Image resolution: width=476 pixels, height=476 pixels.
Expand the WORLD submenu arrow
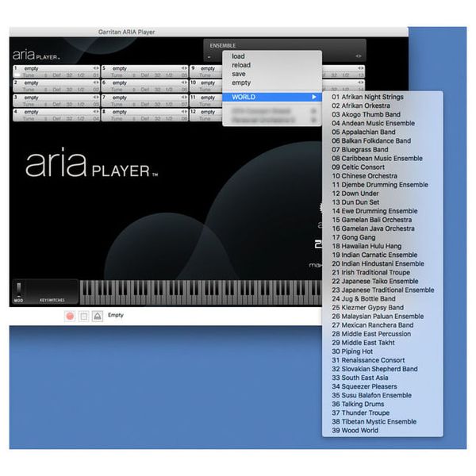[314, 97]
